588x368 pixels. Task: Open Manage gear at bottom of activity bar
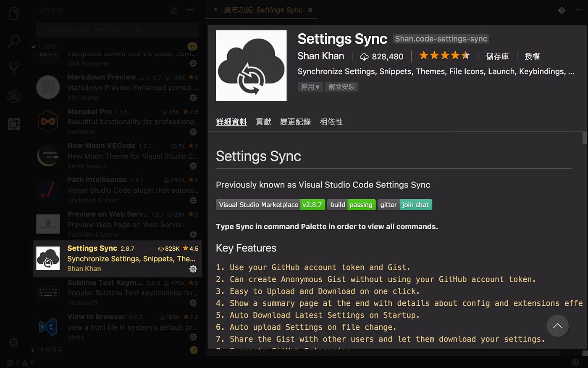click(x=14, y=342)
